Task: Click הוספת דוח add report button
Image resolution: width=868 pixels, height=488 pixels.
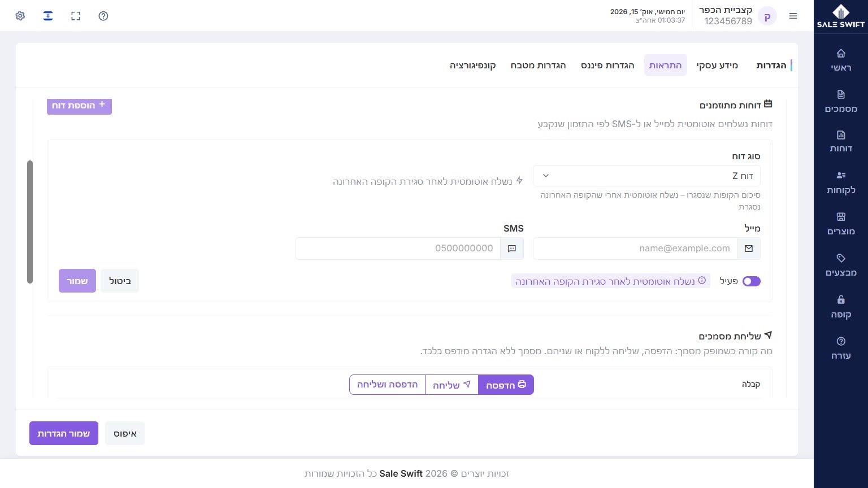Action: (79, 106)
